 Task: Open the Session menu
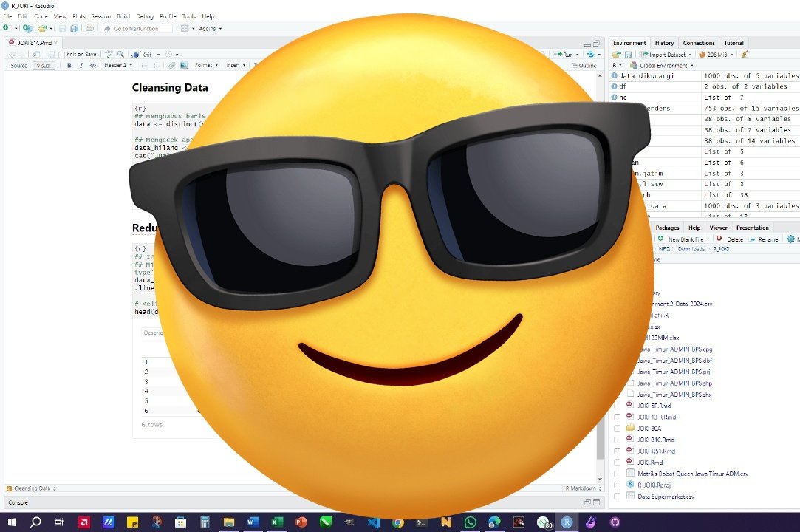coord(100,16)
